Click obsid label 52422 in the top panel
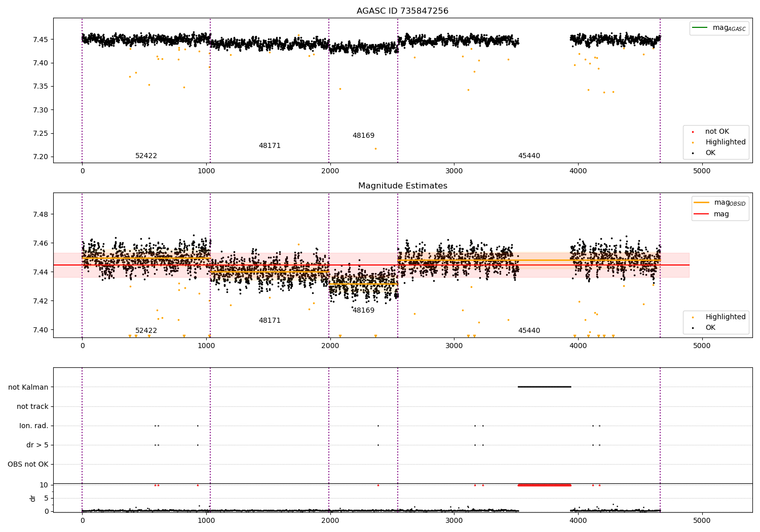The height and width of the screenshot is (532, 760). pyautogui.click(x=146, y=156)
